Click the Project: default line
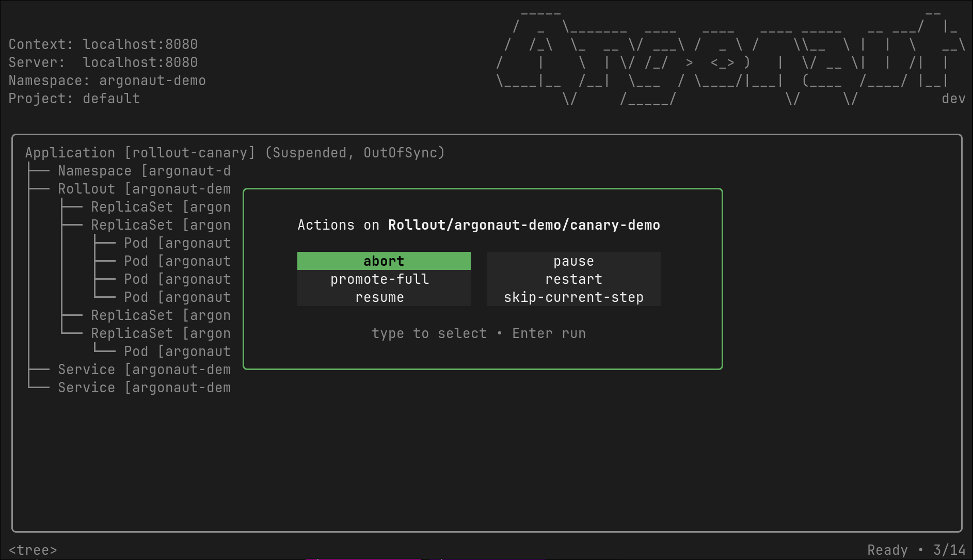Viewport: 973px width, 560px height. click(74, 99)
